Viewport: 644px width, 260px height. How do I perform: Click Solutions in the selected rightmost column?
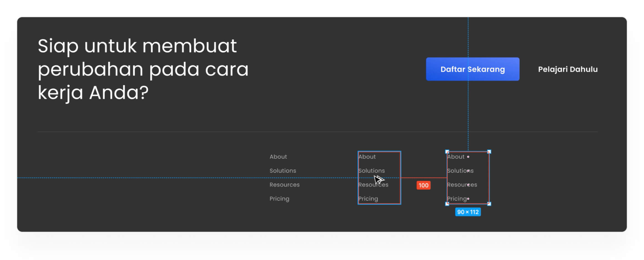[x=460, y=171]
